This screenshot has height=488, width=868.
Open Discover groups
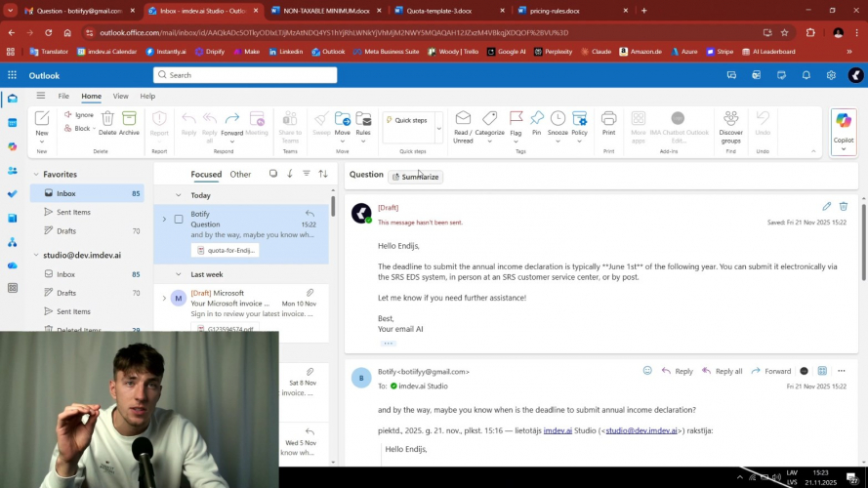730,125
